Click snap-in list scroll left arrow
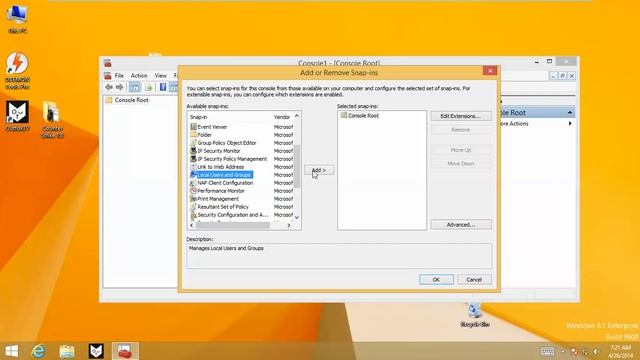 pyautogui.click(x=191, y=225)
